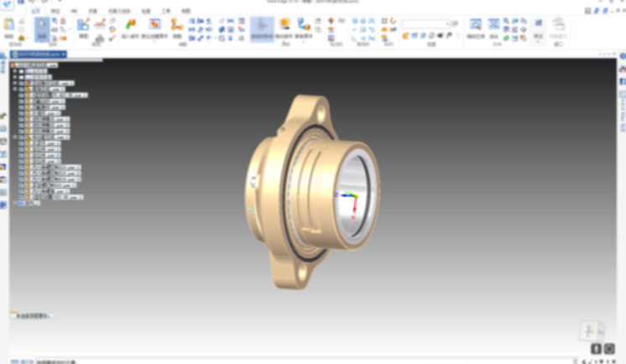Select the Select tool in the ribbon
Image resolution: width=626 pixels, height=364 pixels.
(x=41, y=29)
